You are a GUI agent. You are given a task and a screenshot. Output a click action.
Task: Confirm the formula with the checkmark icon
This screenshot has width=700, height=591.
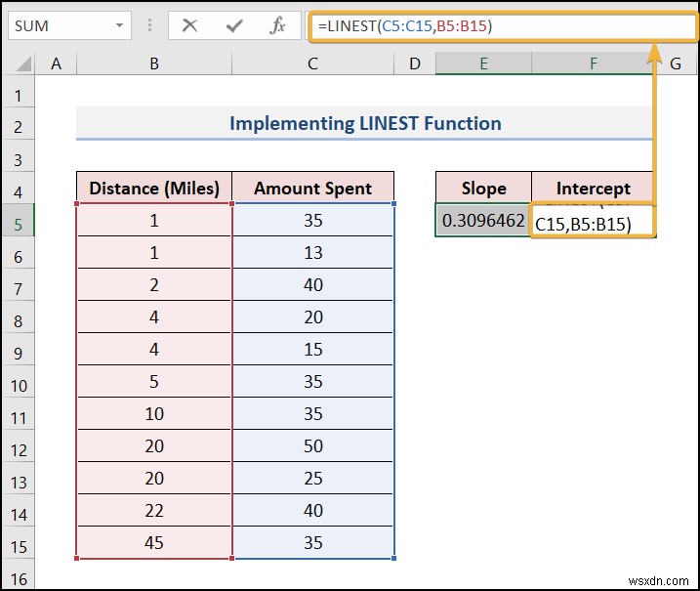234,26
